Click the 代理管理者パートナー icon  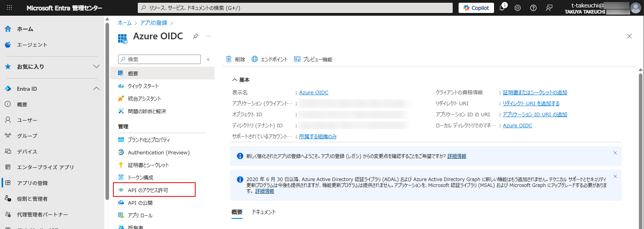coord(8,214)
